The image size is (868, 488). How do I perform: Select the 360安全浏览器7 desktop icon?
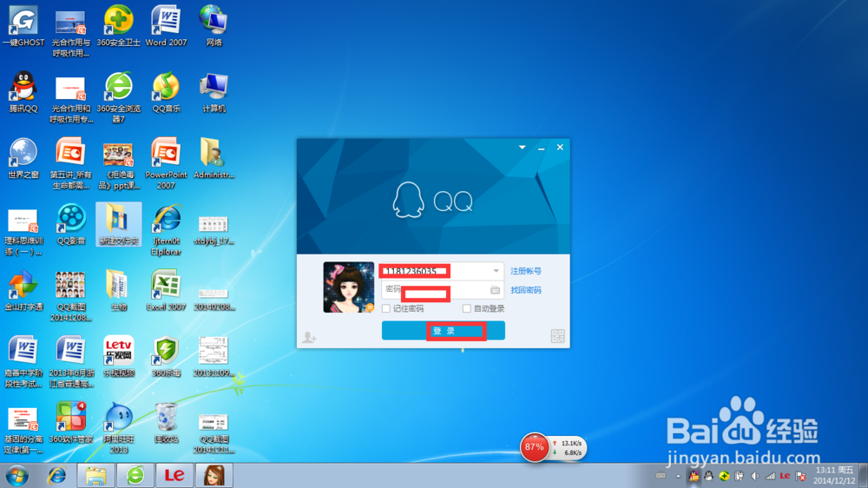118,97
